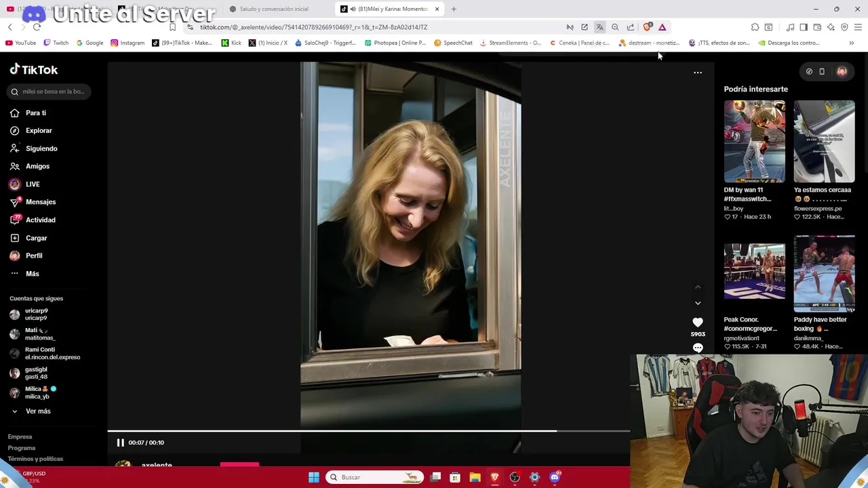Viewport: 868px width, 488px height.
Task: Open File Explorer from the taskbar
Action: (475, 477)
